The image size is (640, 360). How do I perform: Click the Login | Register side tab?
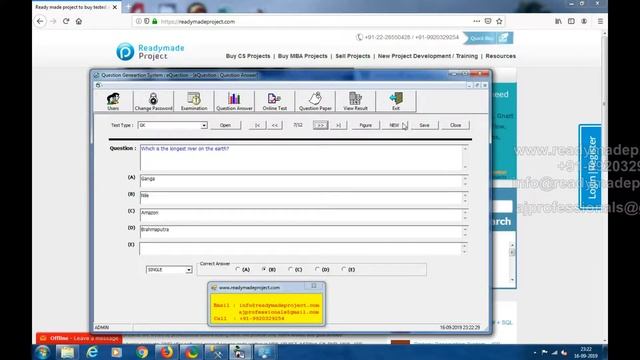point(590,167)
